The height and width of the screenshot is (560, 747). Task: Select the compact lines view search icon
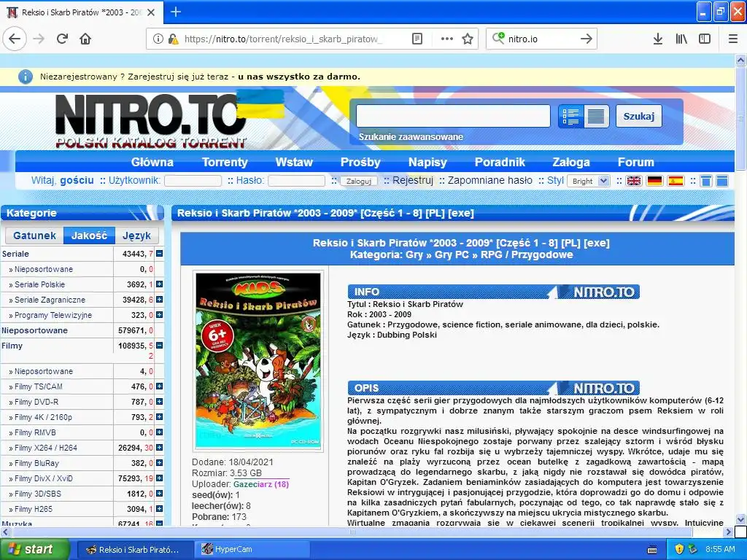tap(596, 116)
